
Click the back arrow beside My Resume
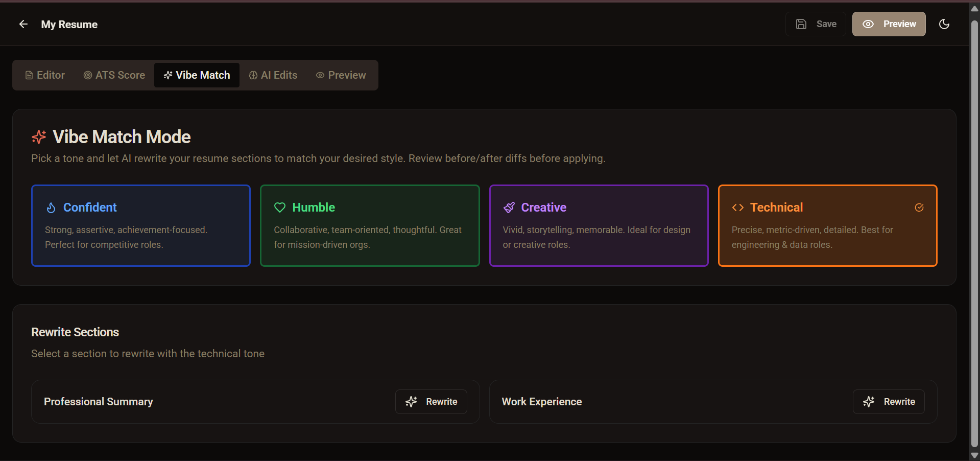click(x=23, y=24)
